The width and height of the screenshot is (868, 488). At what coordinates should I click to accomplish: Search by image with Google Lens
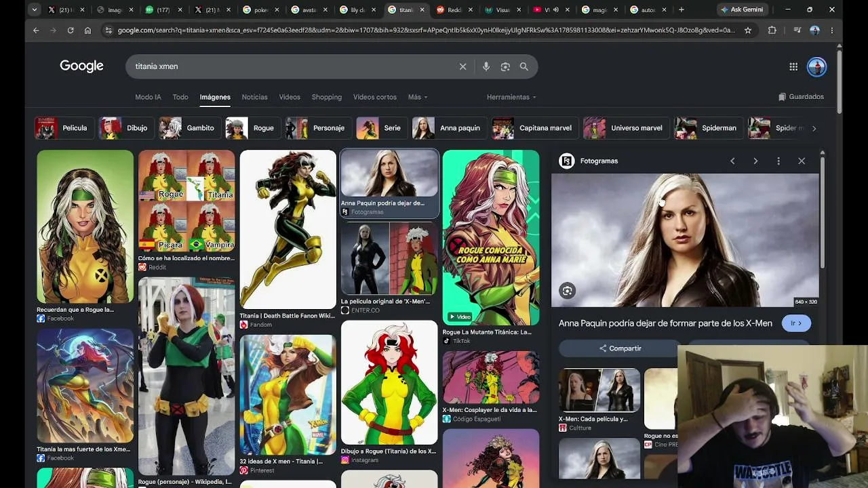pyautogui.click(x=505, y=66)
